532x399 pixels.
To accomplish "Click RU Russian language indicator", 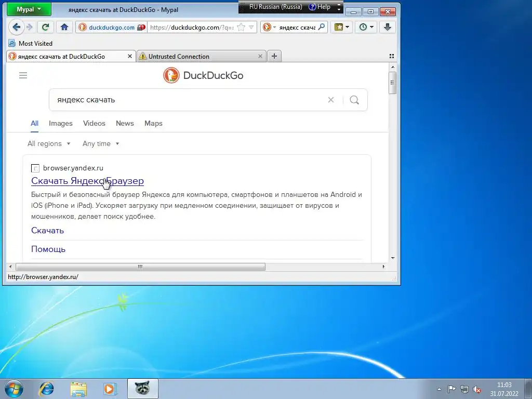I will pyautogui.click(x=275, y=7).
